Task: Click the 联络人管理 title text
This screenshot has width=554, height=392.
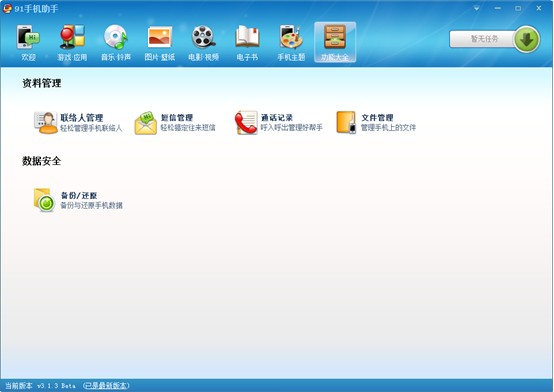Action: tap(82, 118)
